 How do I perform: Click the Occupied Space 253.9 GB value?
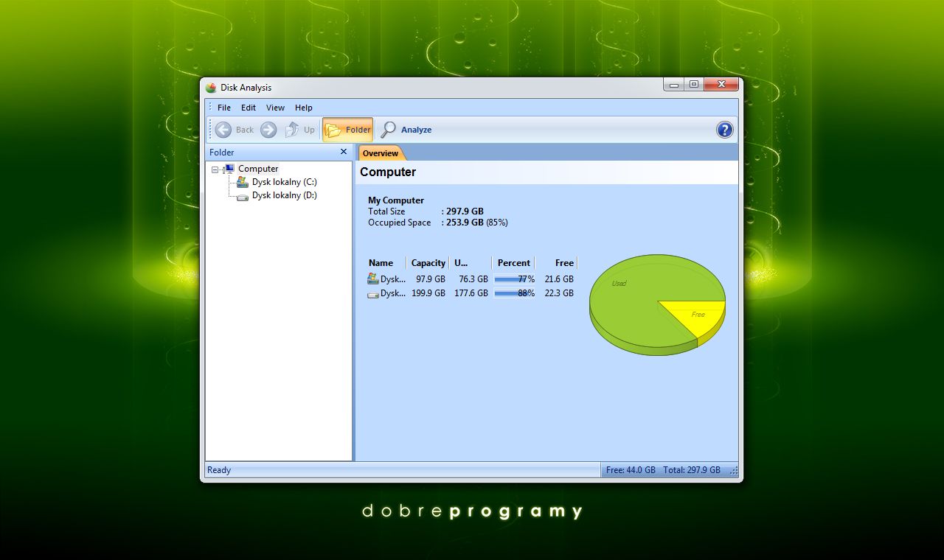pyautogui.click(x=465, y=223)
